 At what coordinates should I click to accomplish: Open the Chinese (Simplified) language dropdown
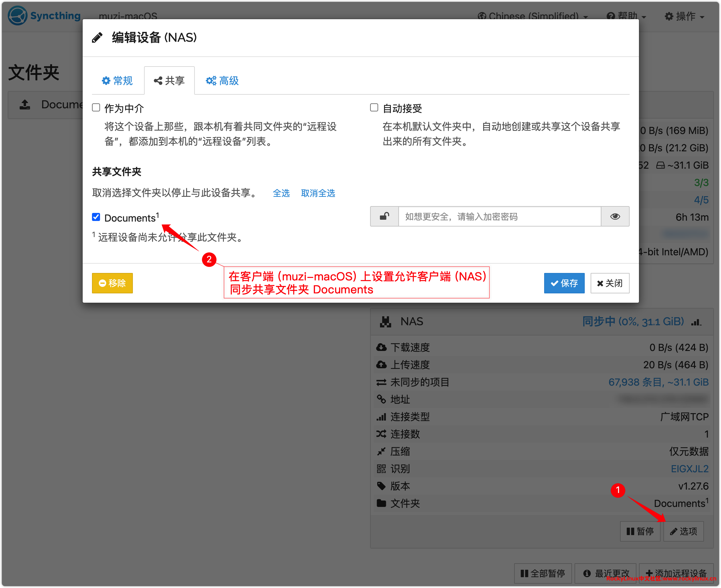533,16
